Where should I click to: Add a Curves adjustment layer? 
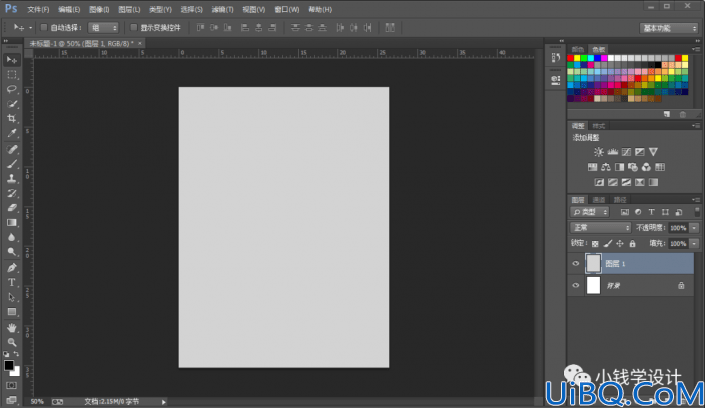(626, 152)
